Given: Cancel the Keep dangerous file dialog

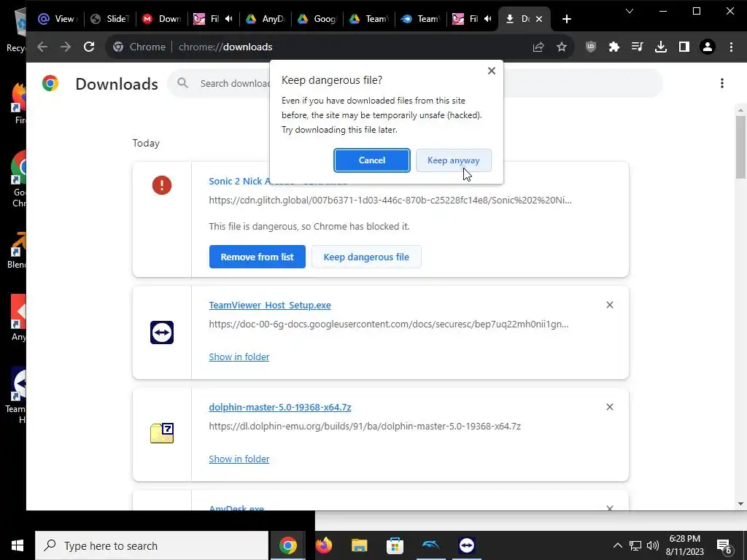Looking at the screenshot, I should click(x=371, y=160).
